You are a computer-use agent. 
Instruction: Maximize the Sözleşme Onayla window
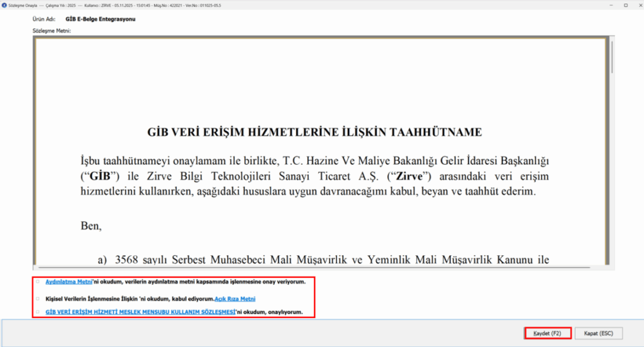tap(626, 5)
